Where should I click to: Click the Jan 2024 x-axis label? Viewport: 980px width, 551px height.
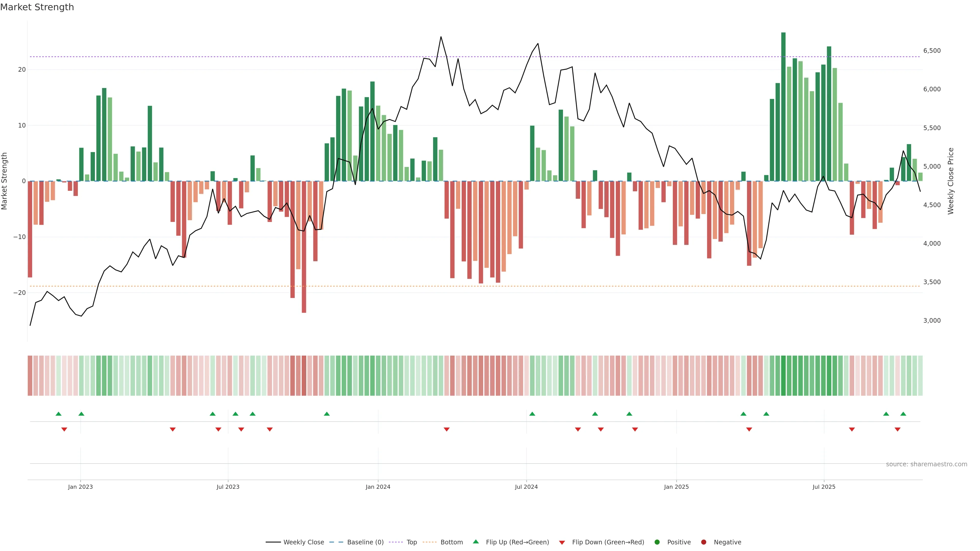tap(378, 487)
